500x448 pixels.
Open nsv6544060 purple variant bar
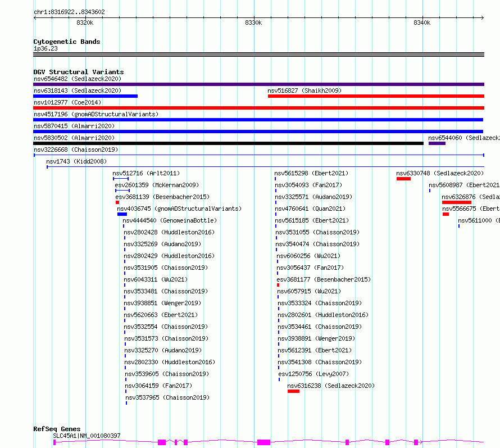tap(437, 143)
